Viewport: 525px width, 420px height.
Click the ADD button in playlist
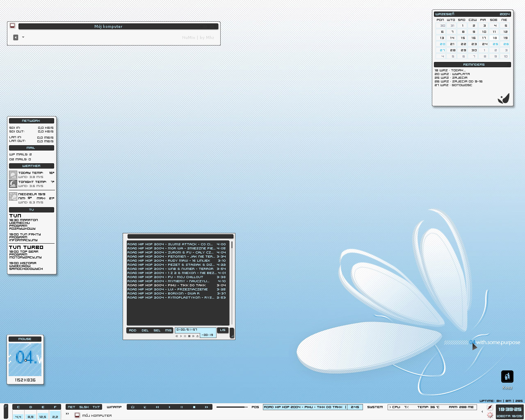132,330
